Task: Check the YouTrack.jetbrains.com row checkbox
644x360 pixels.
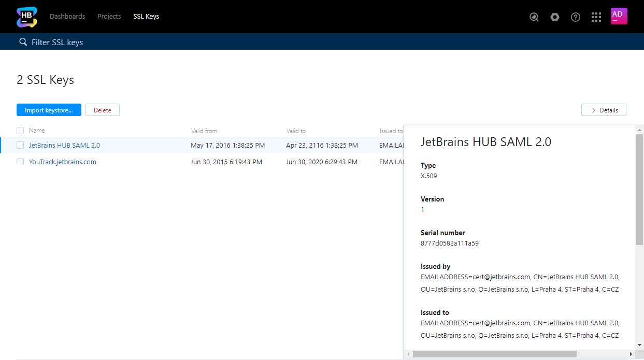Action: (20, 162)
